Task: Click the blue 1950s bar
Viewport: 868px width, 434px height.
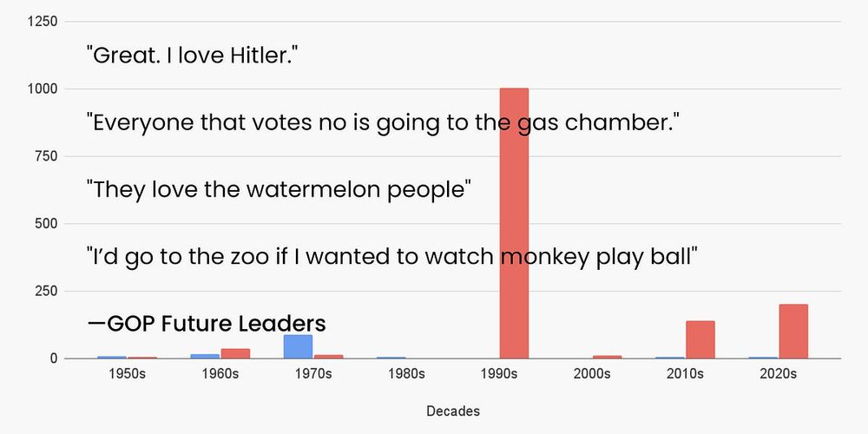Action: 112,357
